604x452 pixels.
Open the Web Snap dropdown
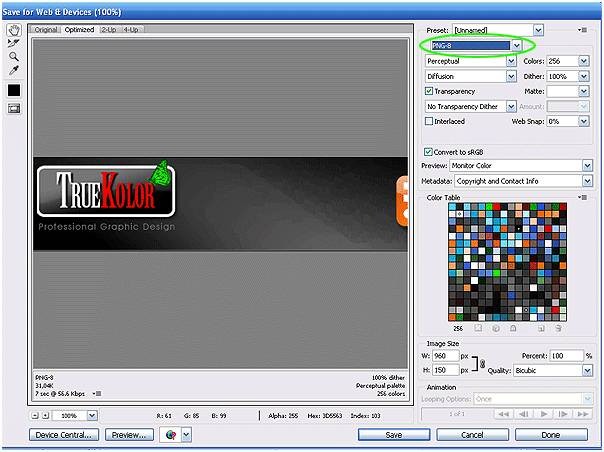(x=584, y=121)
